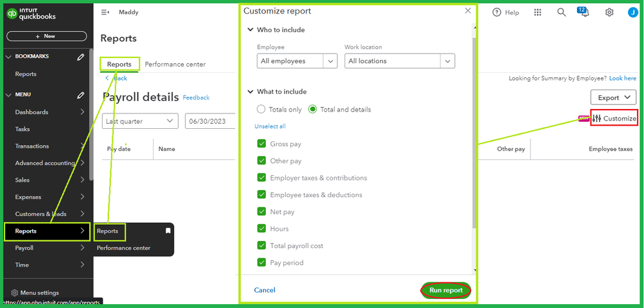The height and width of the screenshot is (308, 644).
Task: Click the Name column header
Action: (x=166, y=149)
